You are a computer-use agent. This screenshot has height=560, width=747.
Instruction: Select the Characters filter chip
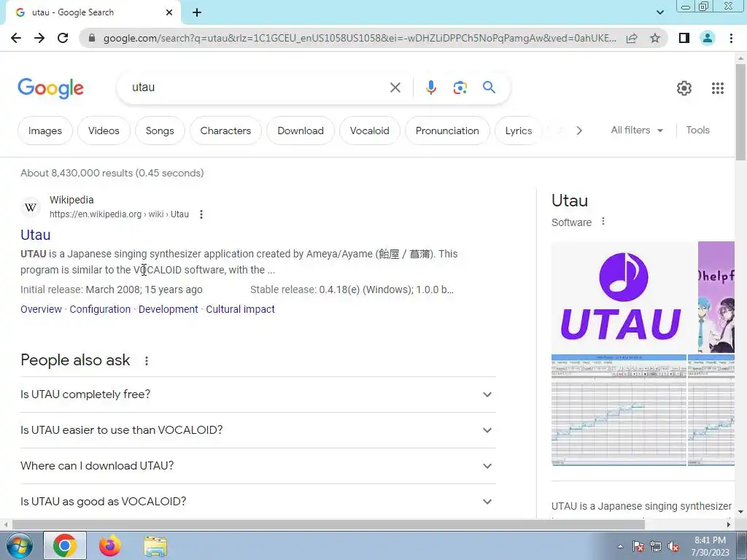(225, 131)
